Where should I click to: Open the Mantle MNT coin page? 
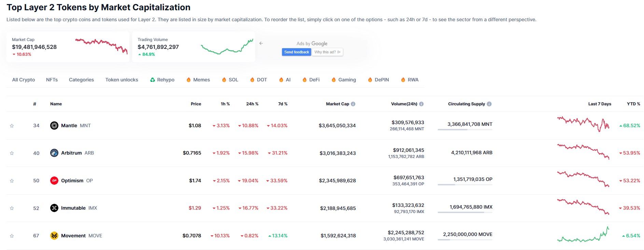[76, 126]
